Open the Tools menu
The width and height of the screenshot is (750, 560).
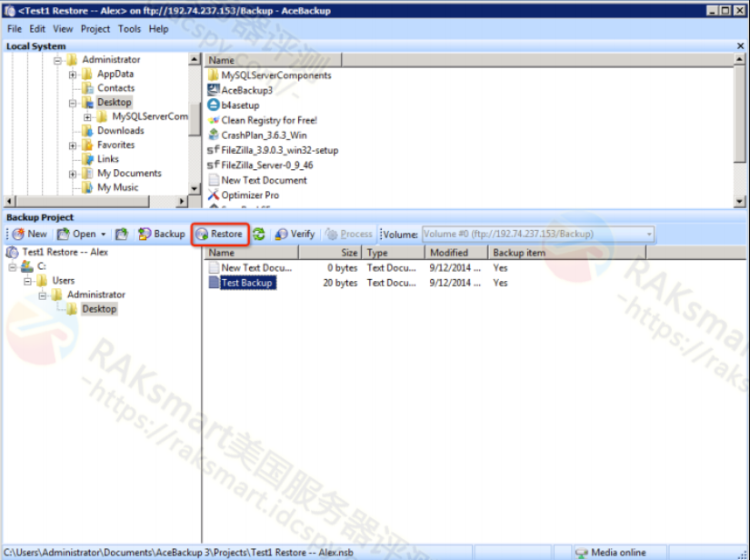pos(130,29)
